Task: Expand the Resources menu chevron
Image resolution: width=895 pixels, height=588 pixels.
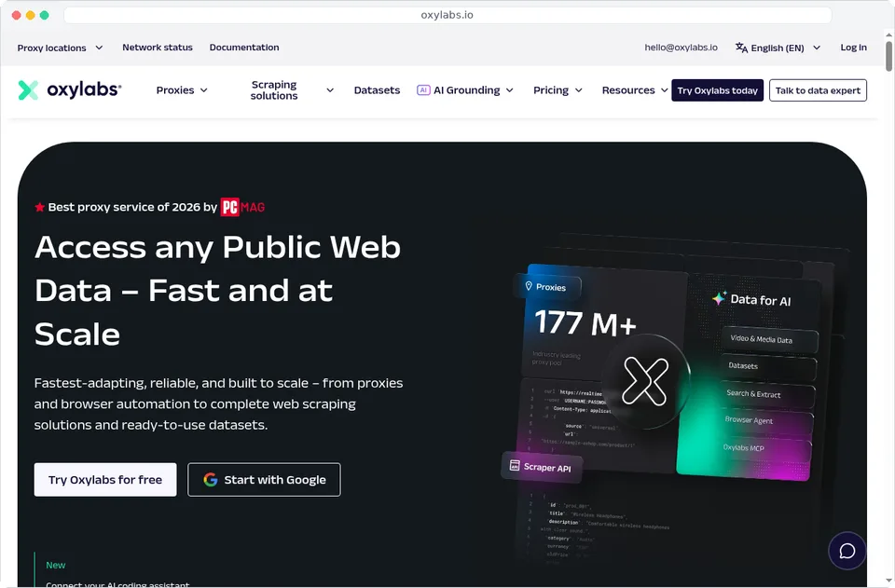Action: [665, 90]
